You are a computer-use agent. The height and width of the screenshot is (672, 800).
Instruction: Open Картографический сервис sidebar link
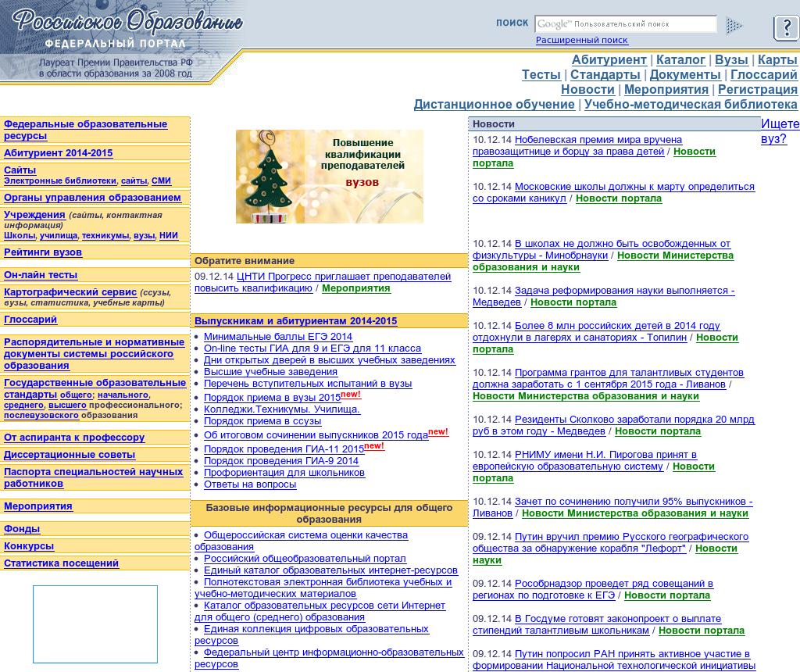click(x=70, y=292)
